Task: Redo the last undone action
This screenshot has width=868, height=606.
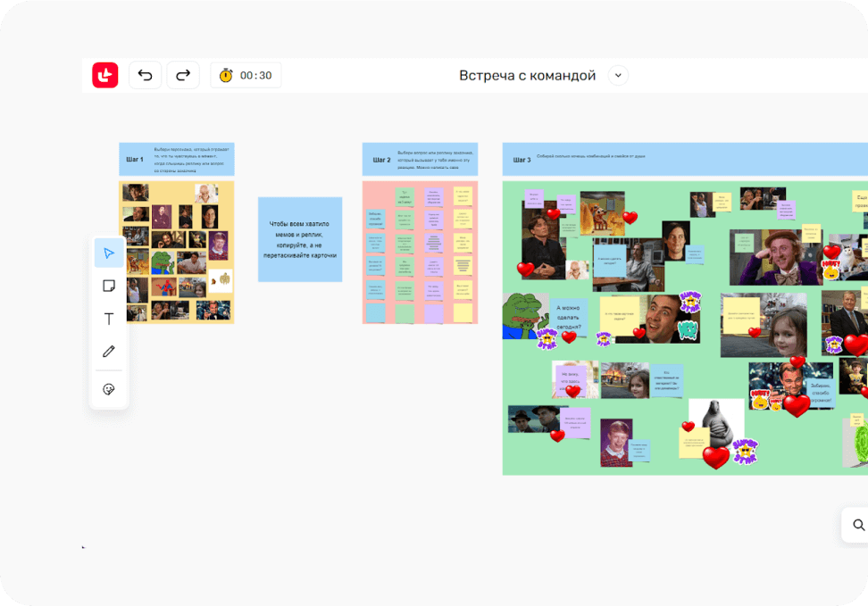Action: pos(183,76)
